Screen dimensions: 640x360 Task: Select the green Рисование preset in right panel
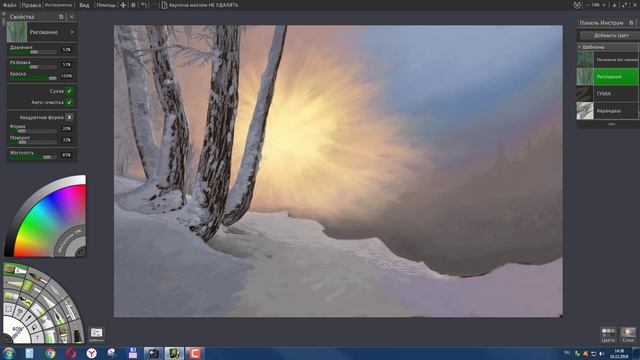click(608, 77)
